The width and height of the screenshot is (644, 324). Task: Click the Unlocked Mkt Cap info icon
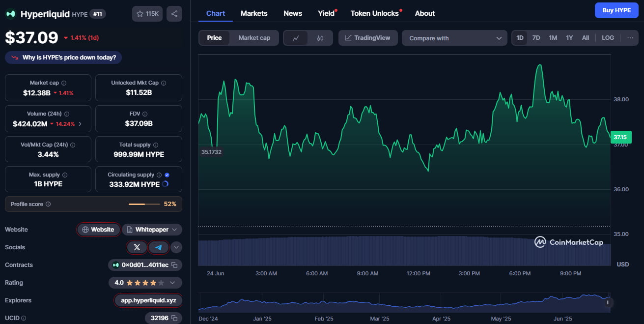[164, 83]
